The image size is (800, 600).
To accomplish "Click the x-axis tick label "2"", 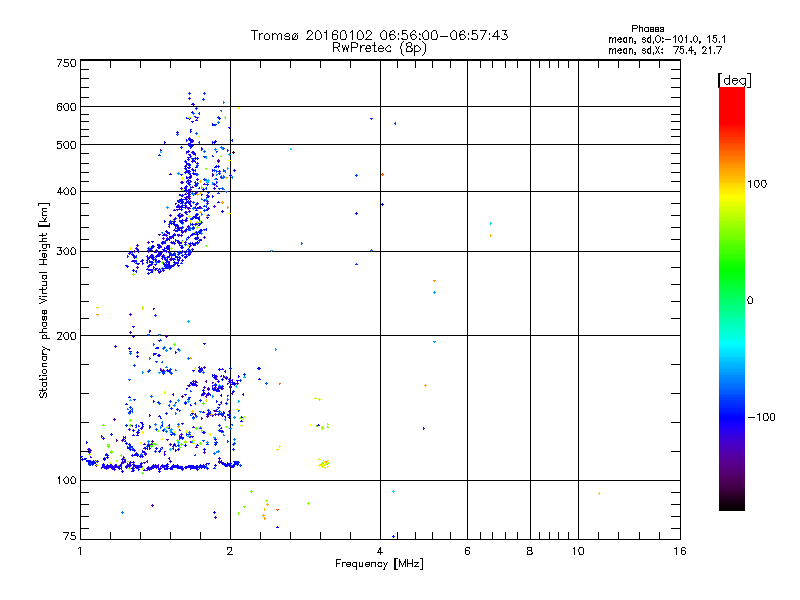I will pyautogui.click(x=230, y=551).
